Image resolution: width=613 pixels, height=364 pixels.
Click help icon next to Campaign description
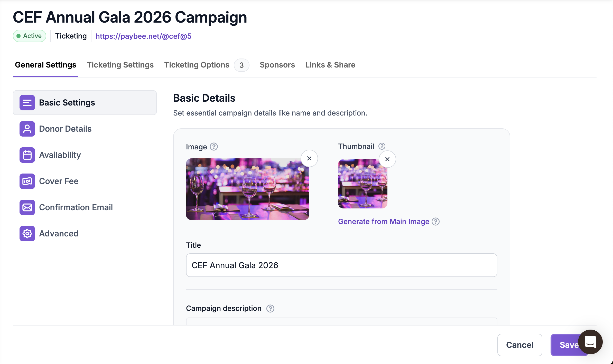(270, 308)
